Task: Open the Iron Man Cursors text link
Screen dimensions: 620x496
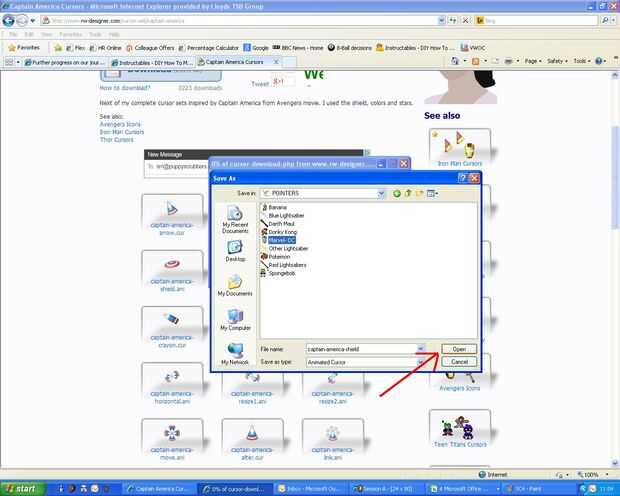Action: [121, 132]
